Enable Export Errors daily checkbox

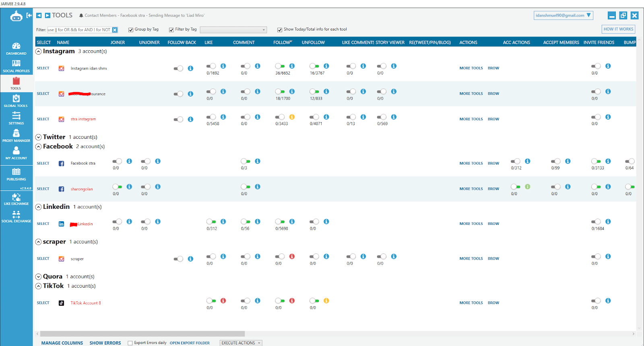pyautogui.click(x=130, y=343)
